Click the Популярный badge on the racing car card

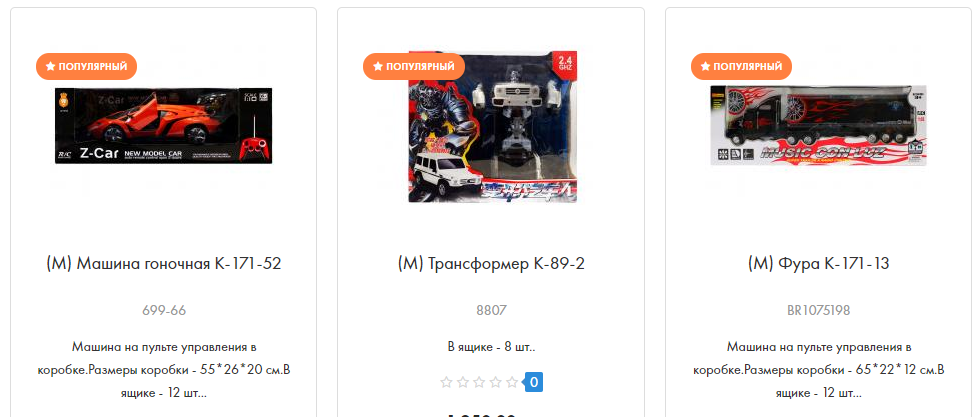(x=86, y=66)
